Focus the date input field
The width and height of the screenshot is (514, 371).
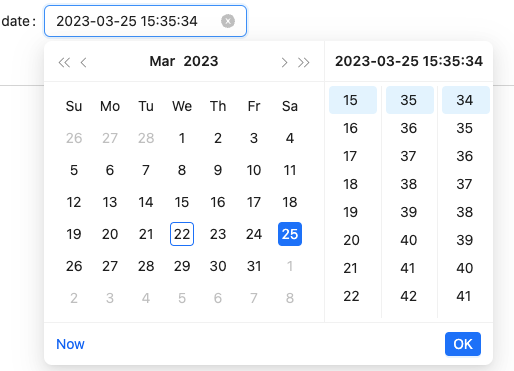[145, 21]
